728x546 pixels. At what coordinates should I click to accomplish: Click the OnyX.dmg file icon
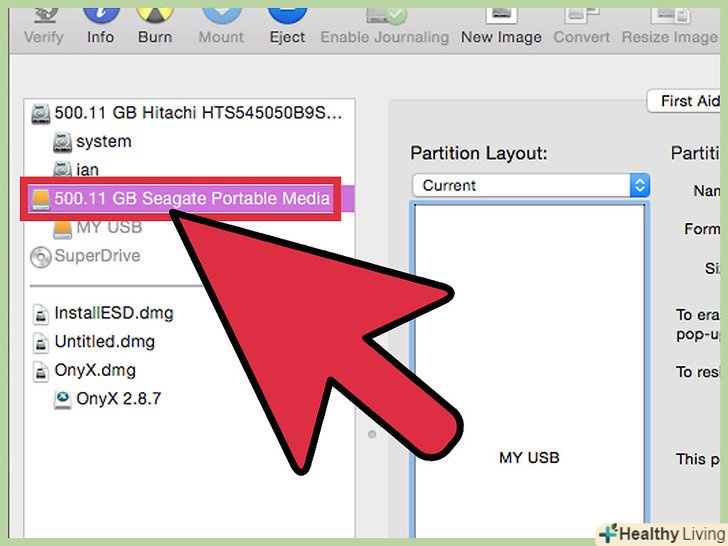41,371
